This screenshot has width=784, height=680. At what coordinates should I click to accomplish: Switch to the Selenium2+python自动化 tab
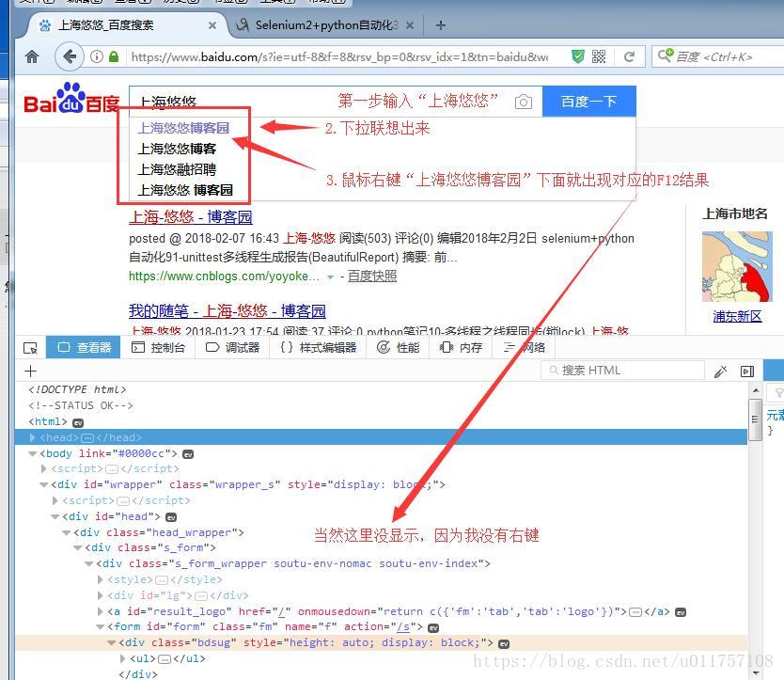[x=327, y=25]
